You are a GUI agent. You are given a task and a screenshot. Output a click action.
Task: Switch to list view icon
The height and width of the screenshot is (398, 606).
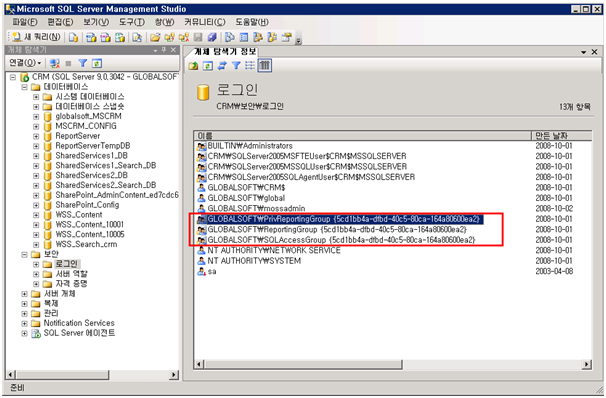point(250,66)
